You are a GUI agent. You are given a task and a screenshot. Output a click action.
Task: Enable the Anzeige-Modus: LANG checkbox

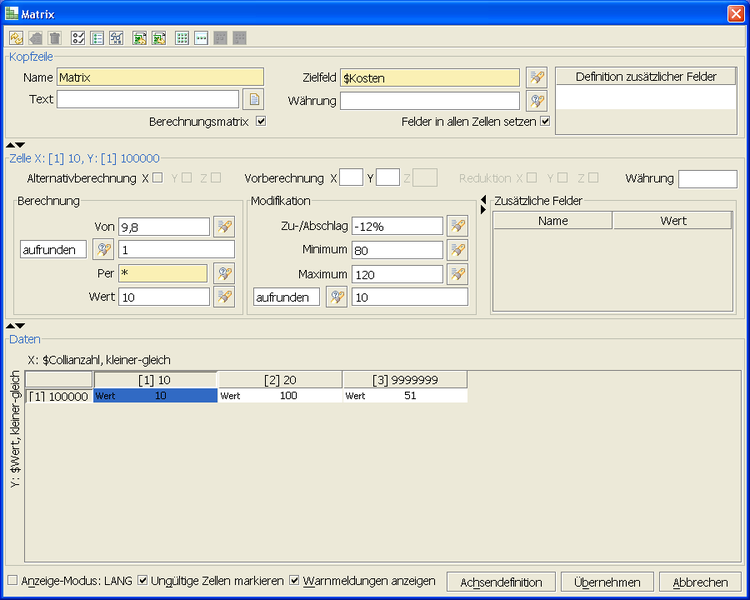[12, 580]
